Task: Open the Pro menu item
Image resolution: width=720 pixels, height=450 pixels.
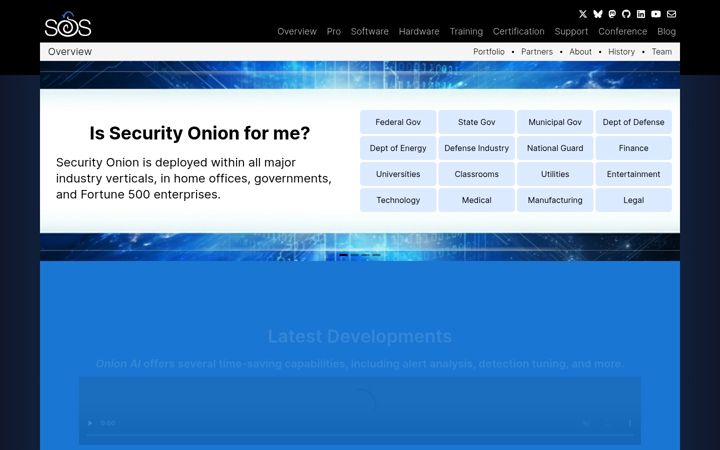Action: coord(334,31)
